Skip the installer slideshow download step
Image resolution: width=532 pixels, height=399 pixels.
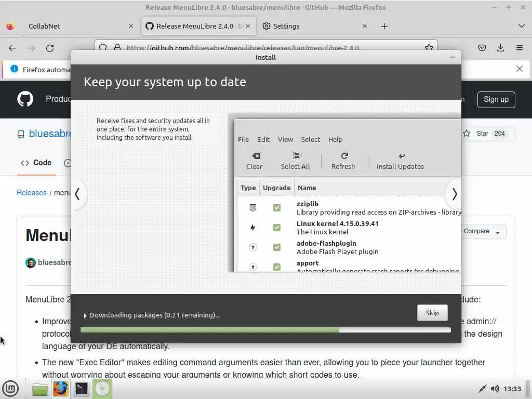tap(432, 313)
